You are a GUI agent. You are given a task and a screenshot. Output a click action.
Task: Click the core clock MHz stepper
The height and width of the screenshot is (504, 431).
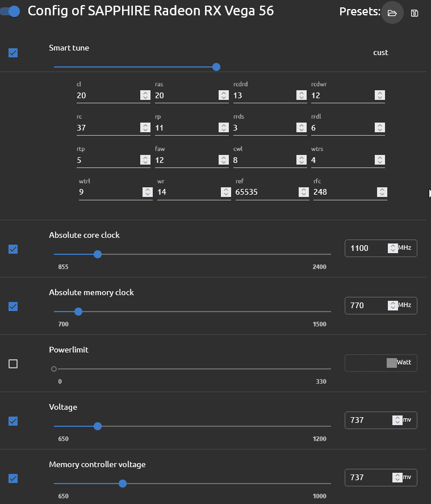click(392, 248)
